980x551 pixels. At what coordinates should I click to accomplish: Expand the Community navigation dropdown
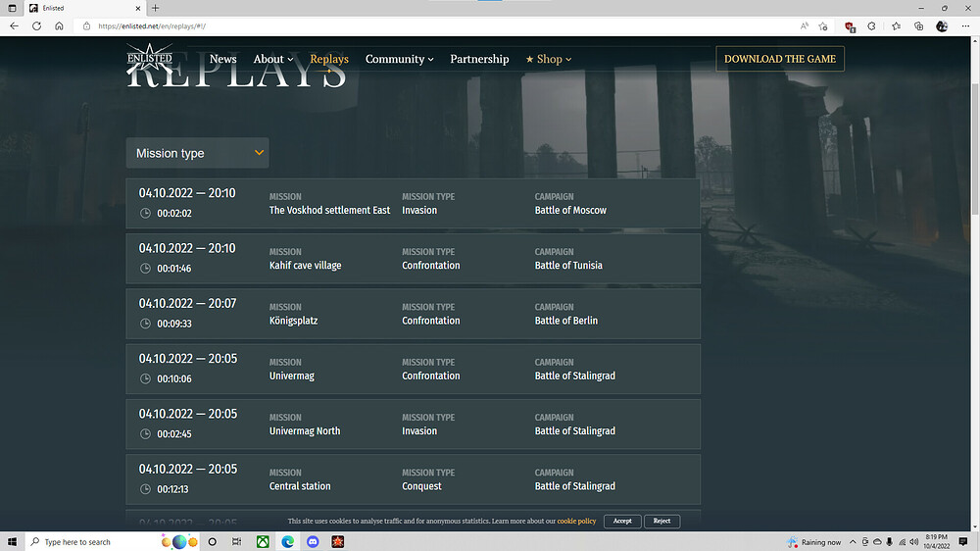(399, 59)
